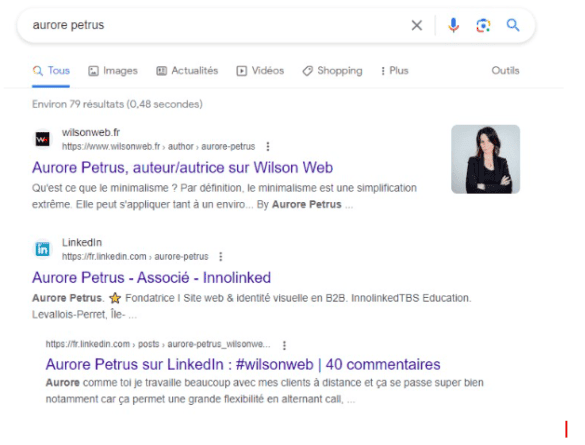Open Google Lens image search icon
585x445 pixels.
click(483, 25)
